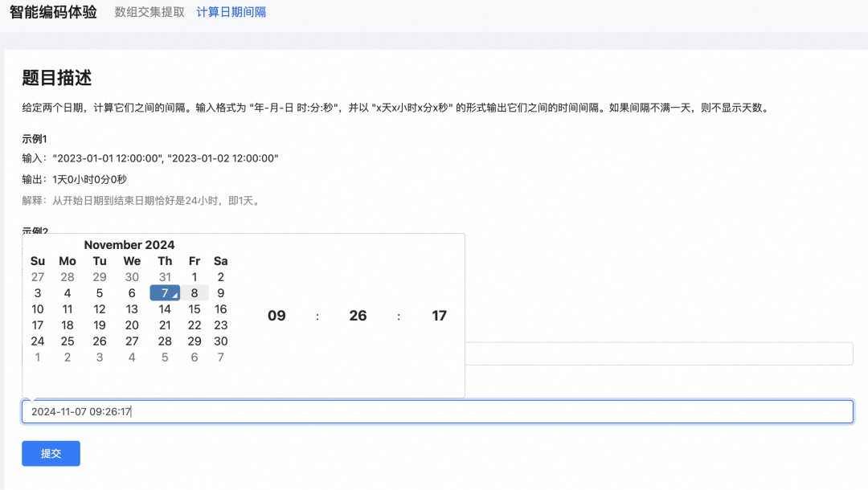The height and width of the screenshot is (490, 868).
Task: Click the empty date input above the active one
Action: (x=657, y=353)
